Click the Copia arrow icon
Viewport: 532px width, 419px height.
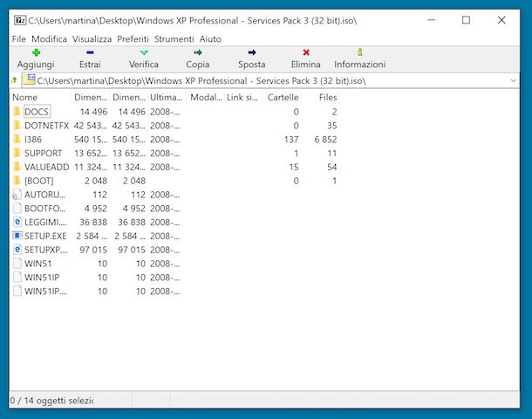point(198,52)
